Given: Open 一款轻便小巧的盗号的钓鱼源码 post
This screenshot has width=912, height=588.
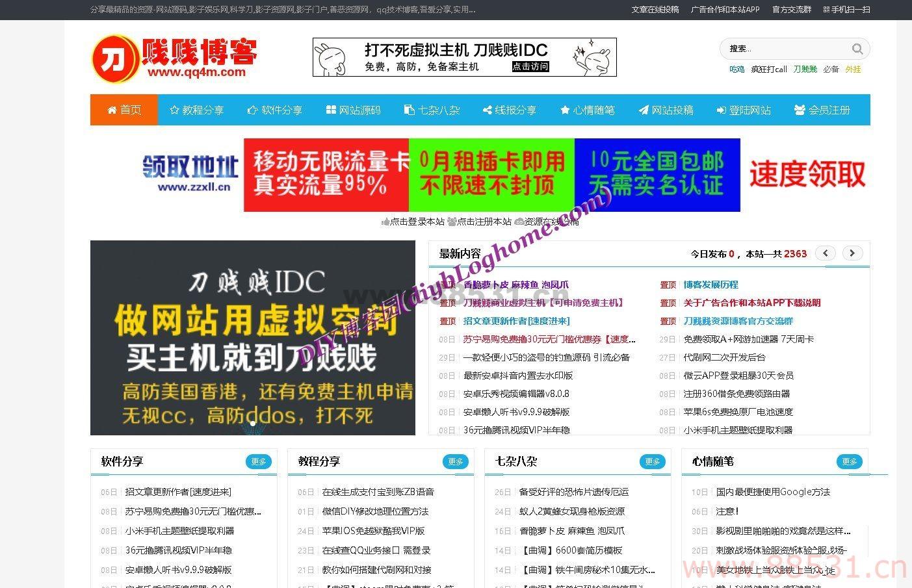Looking at the screenshot, I should [x=547, y=357].
